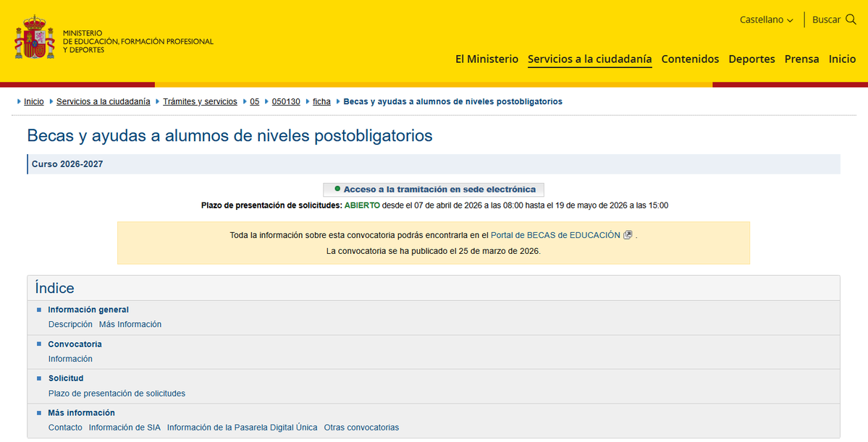Click the external link icon next to Portal de BECAS
868x442 pixels.
coord(628,235)
